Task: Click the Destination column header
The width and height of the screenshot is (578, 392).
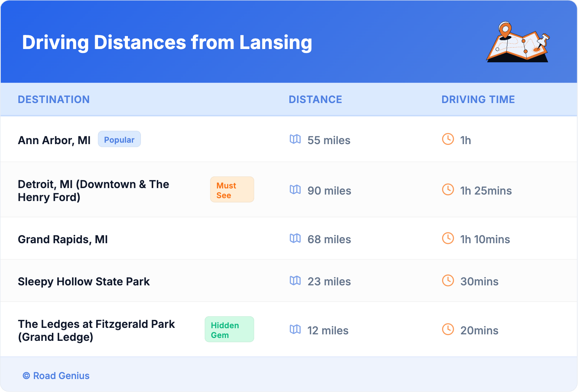Action: coord(54,99)
